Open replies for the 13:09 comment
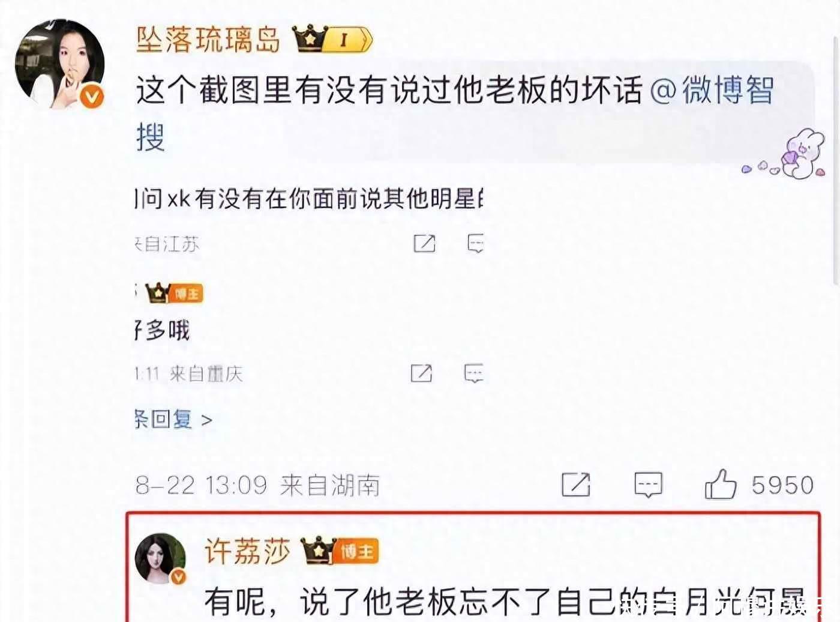This screenshot has width=840, height=622. pos(649,485)
